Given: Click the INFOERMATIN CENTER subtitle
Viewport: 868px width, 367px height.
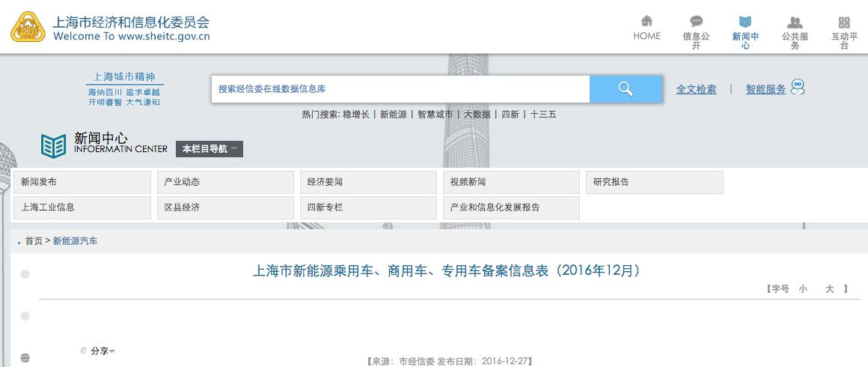Looking at the screenshot, I should [120, 148].
